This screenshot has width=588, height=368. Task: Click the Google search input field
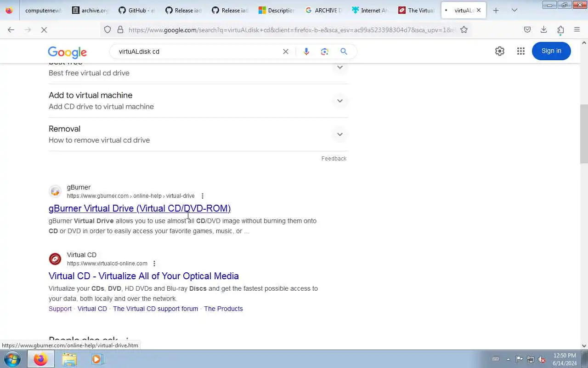pyautogui.click(x=198, y=52)
